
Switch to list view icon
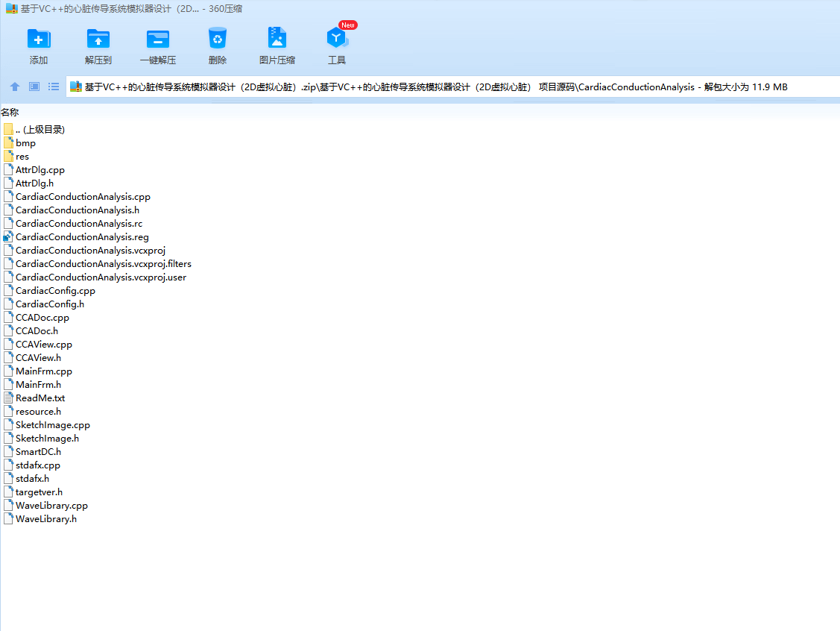pyautogui.click(x=54, y=87)
